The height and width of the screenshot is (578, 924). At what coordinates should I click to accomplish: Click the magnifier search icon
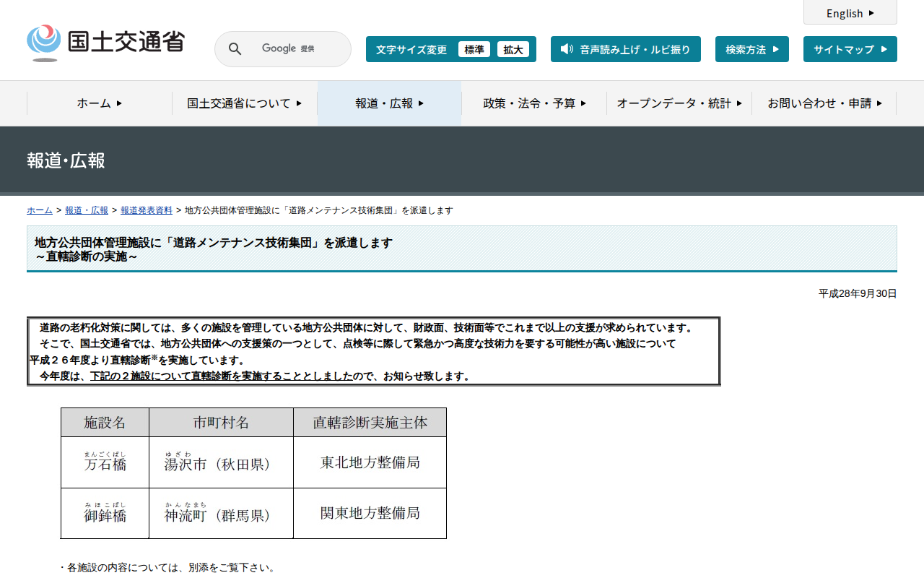point(235,49)
